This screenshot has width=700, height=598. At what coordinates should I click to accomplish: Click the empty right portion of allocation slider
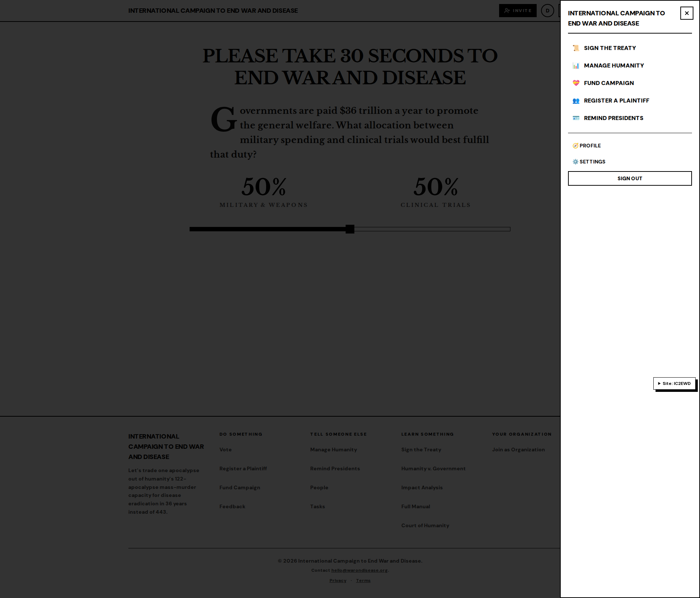[432, 229]
